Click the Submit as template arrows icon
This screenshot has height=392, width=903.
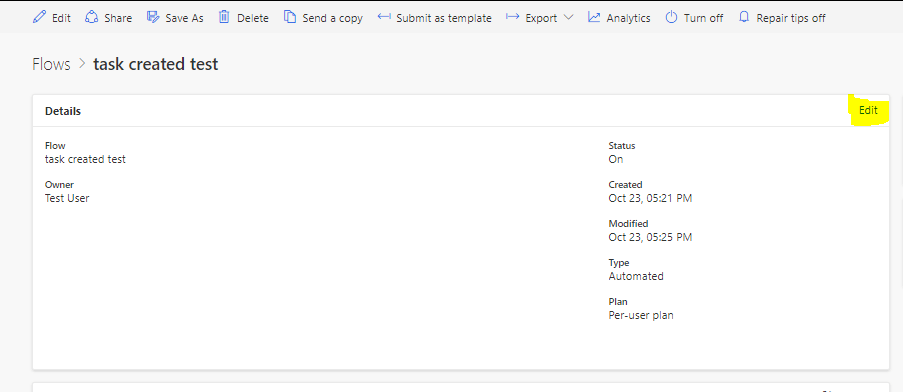tap(384, 17)
